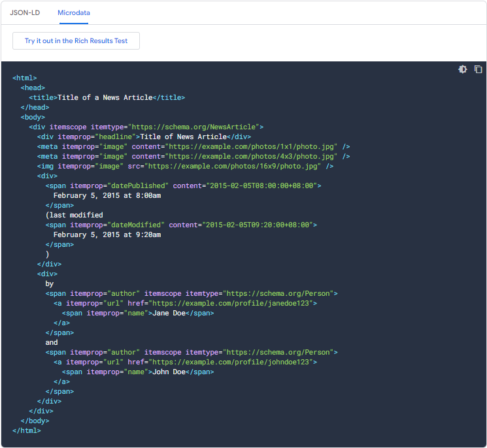487x448 pixels.
Task: Click the datePublished span line
Action: click(183, 186)
